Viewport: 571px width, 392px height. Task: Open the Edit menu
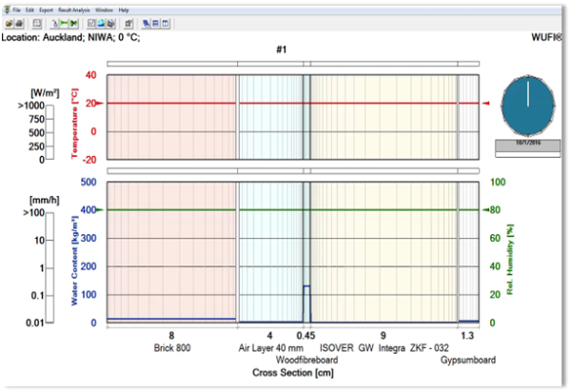click(31, 10)
